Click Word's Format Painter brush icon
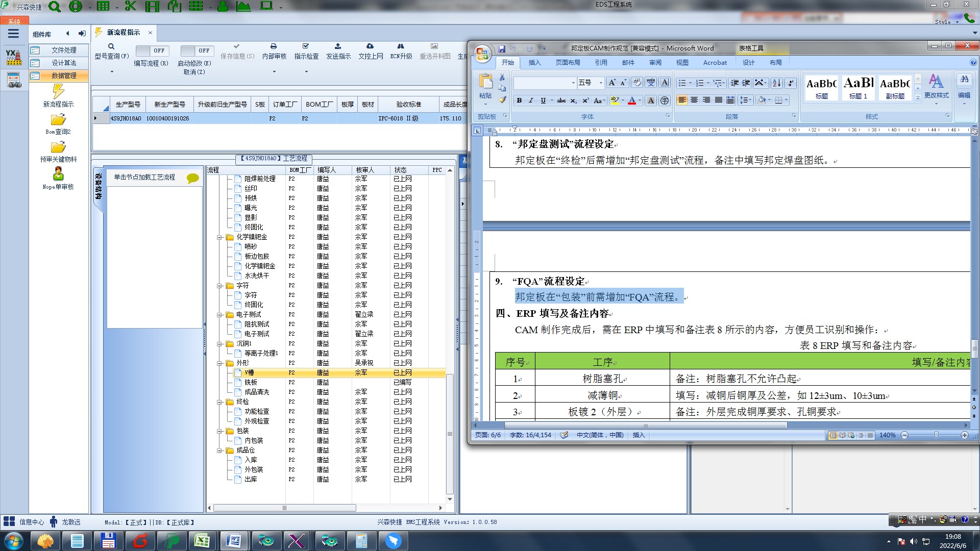The width and height of the screenshot is (980, 551). (x=502, y=100)
